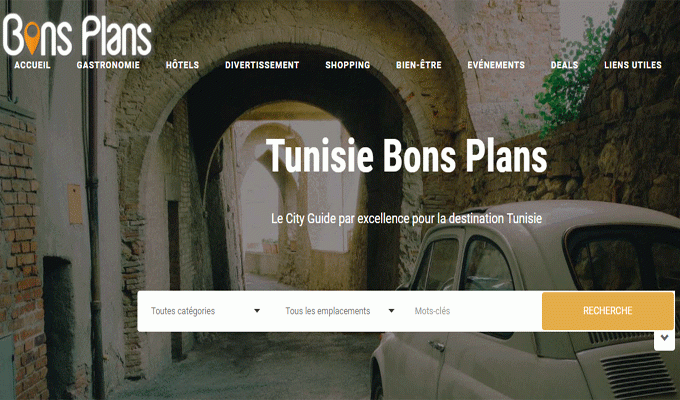The image size is (680, 400).
Task: Click the arrow beside Toutes catégories
Action: pos(257,311)
